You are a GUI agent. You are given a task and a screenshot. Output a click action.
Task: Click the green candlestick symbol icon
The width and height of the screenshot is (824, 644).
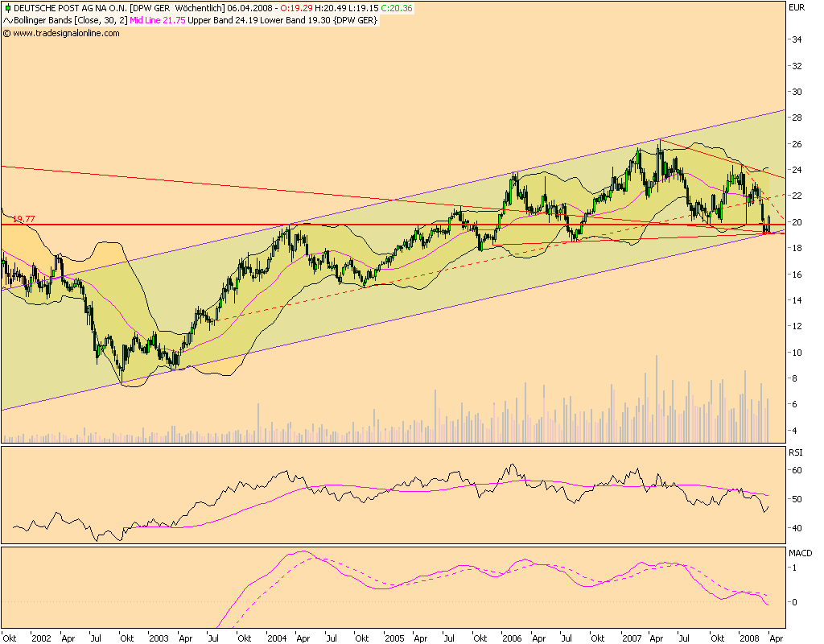(8, 6)
